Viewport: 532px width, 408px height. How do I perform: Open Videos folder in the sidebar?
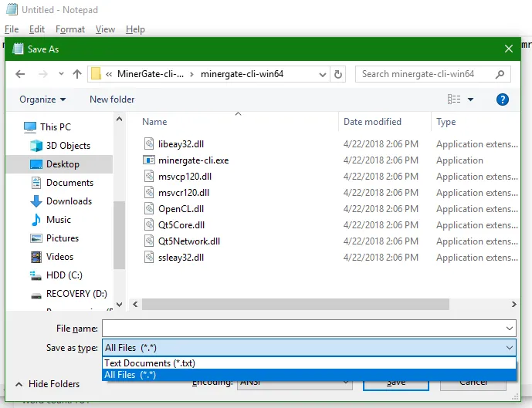point(59,257)
